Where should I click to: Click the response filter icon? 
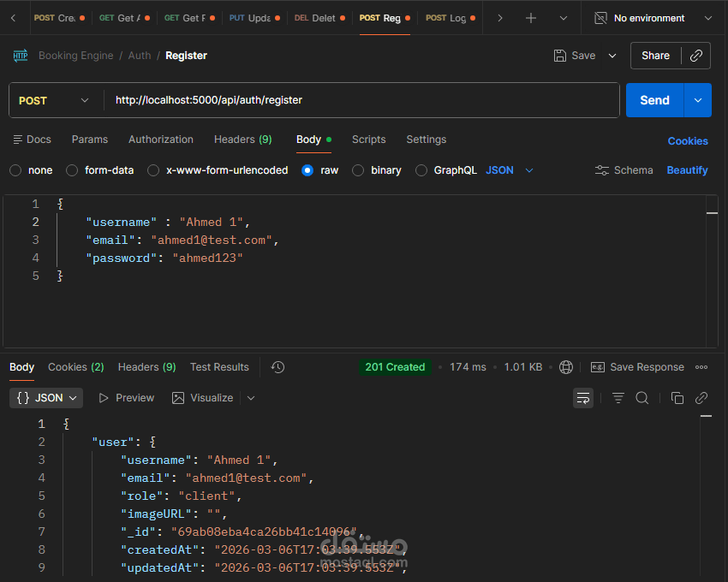[x=618, y=398]
